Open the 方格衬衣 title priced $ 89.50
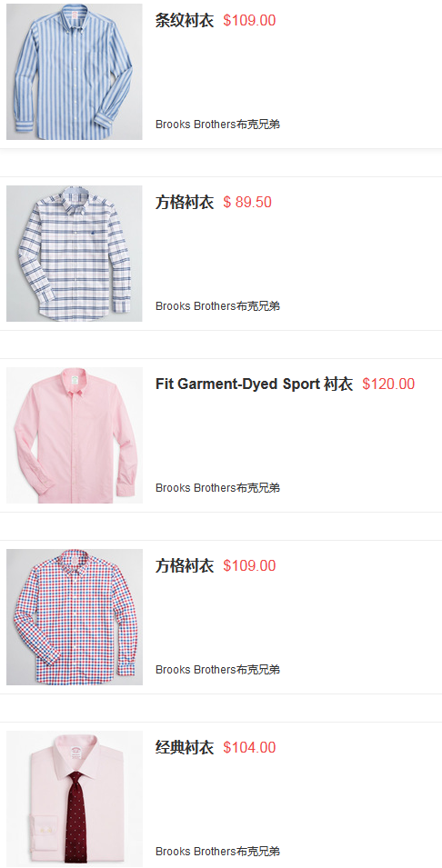The width and height of the screenshot is (442, 868). [x=185, y=202]
